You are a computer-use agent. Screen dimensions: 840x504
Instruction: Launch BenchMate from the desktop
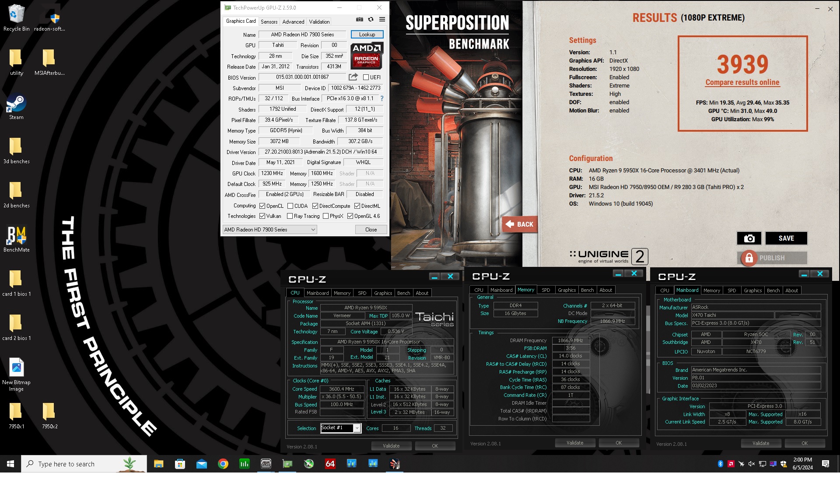pyautogui.click(x=16, y=239)
